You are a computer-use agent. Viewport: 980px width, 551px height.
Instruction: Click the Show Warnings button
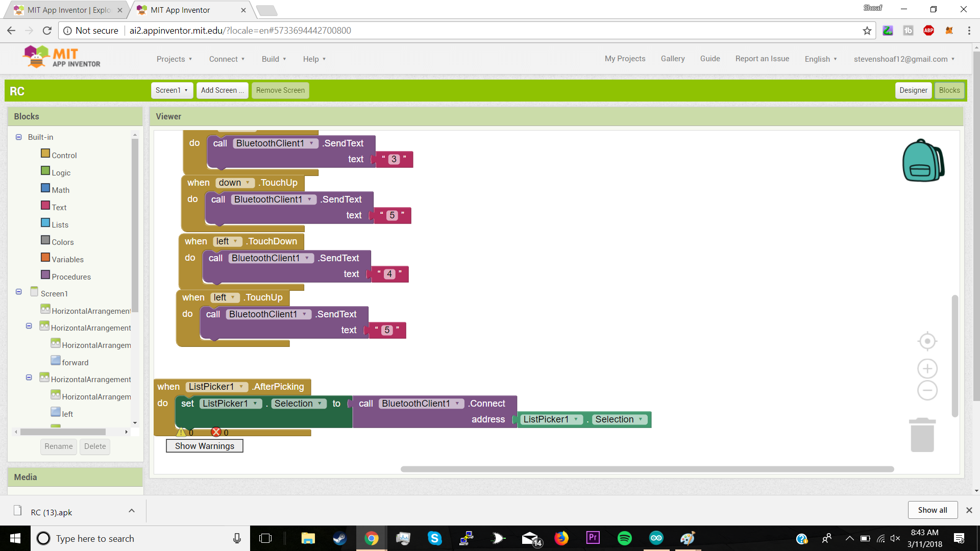[204, 446]
